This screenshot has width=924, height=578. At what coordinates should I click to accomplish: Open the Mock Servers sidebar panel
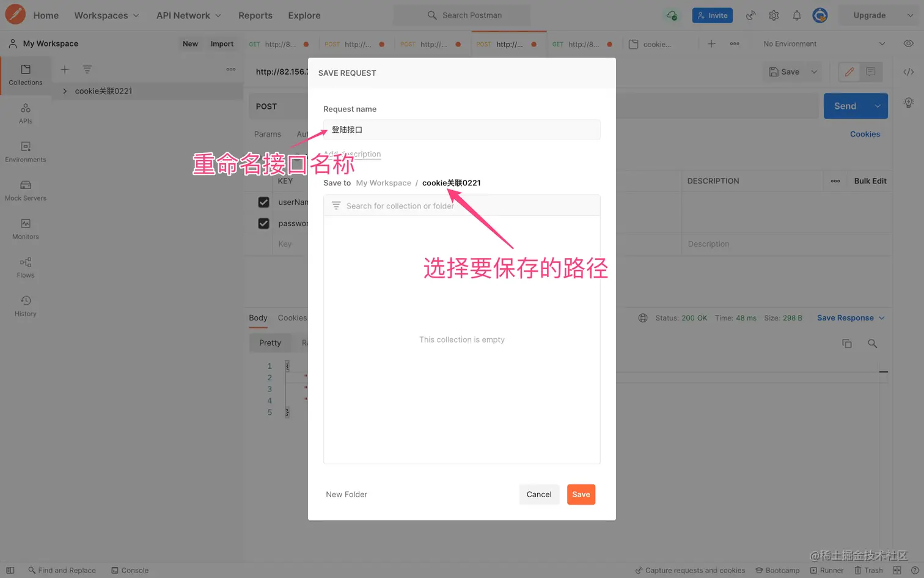coord(26,191)
